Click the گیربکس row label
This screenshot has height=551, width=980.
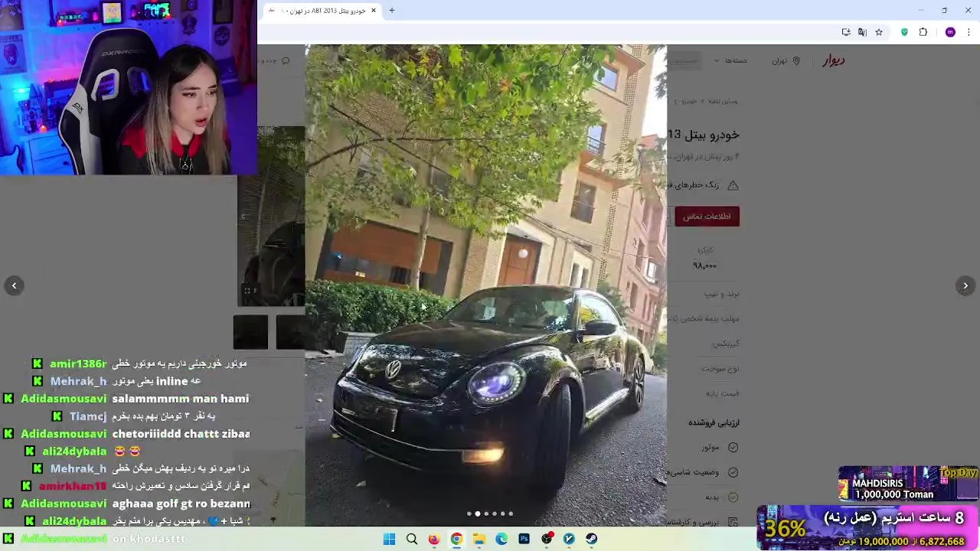coord(726,344)
